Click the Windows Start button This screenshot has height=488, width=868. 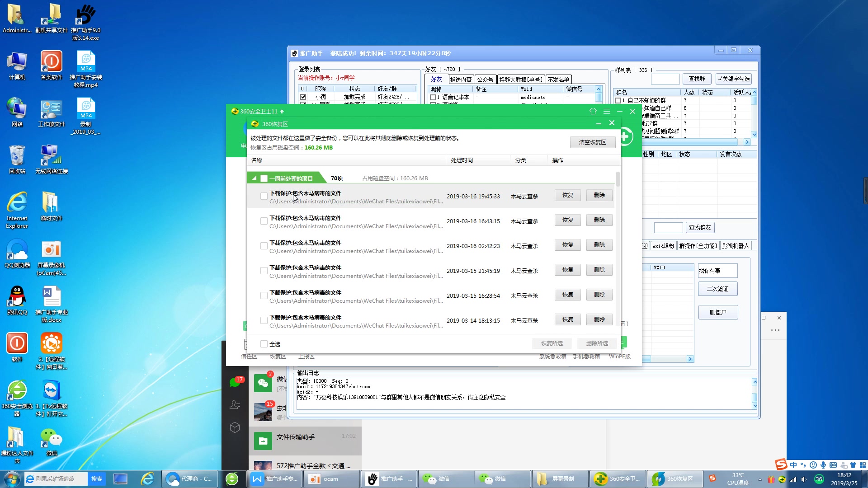[12, 479]
